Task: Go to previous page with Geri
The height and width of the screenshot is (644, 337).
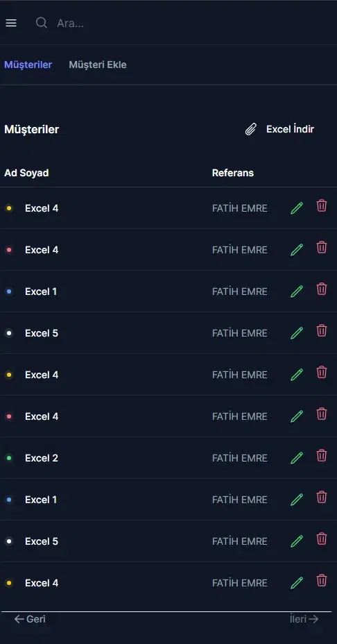Action: (x=30, y=619)
